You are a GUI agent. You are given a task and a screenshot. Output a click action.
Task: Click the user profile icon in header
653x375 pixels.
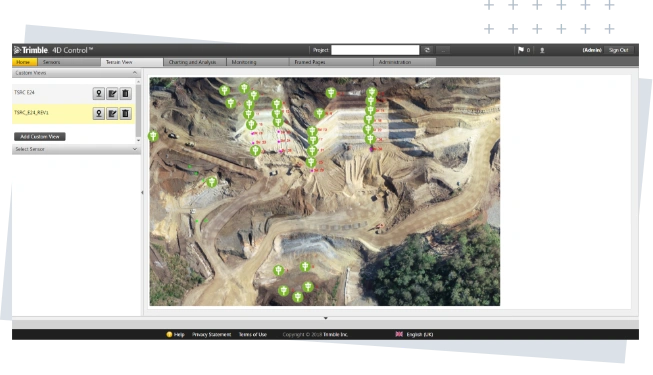[542, 50]
